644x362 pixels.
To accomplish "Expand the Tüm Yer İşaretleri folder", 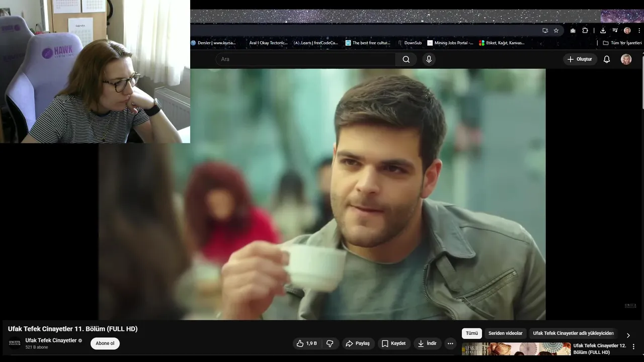I will tap(622, 43).
